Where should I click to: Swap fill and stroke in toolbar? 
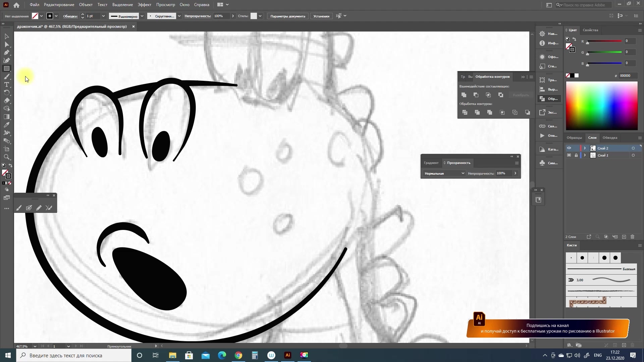(x=10, y=166)
